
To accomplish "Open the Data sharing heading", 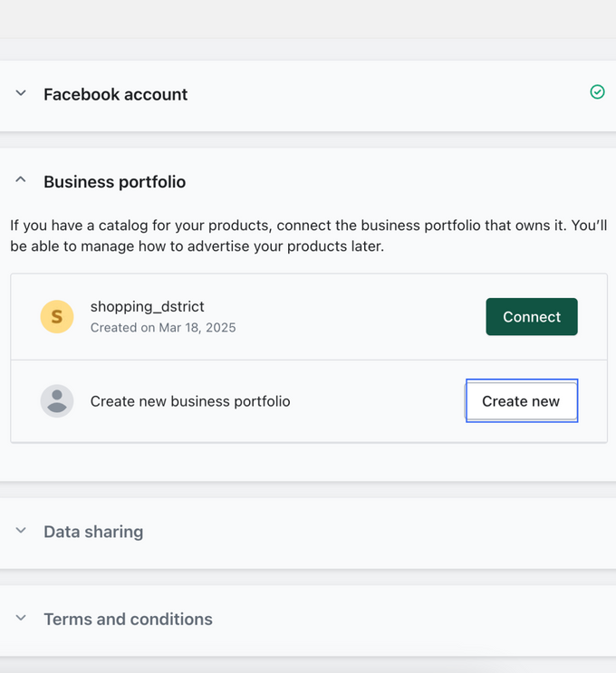I will (x=93, y=532).
